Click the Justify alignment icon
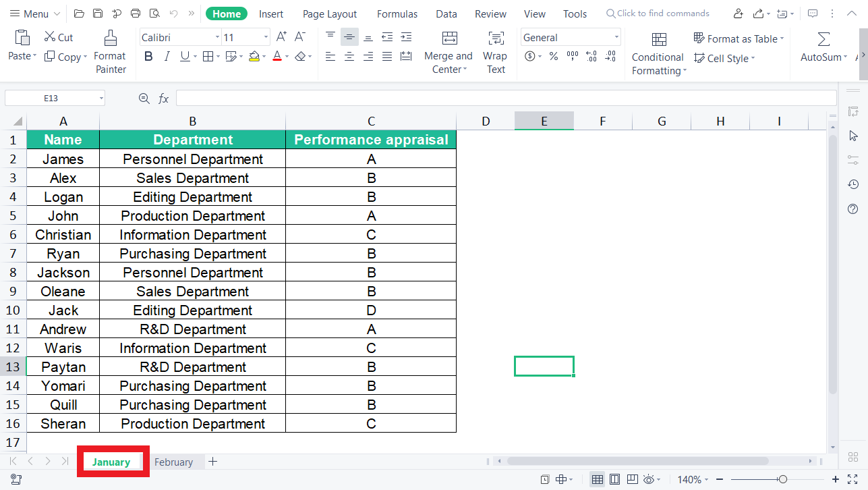 coord(387,57)
